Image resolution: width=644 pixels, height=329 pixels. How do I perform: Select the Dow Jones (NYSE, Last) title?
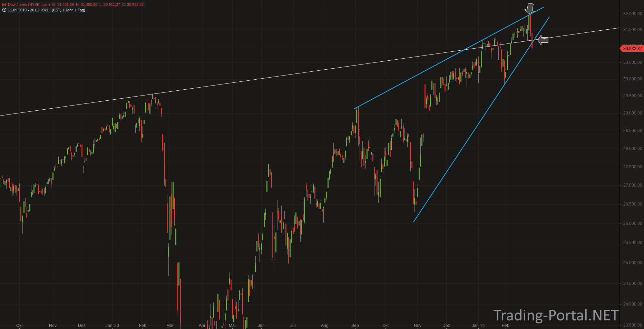[29, 5]
